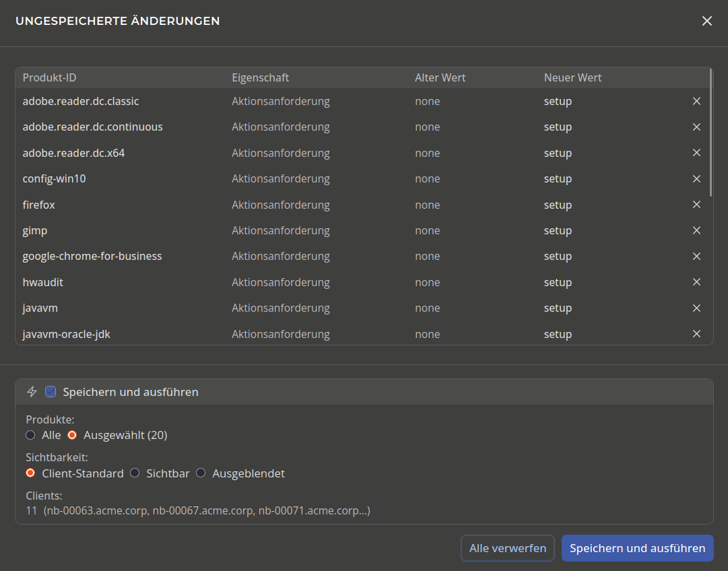Select the firefox product ID
Screen dimensions: 728x571
coord(39,205)
